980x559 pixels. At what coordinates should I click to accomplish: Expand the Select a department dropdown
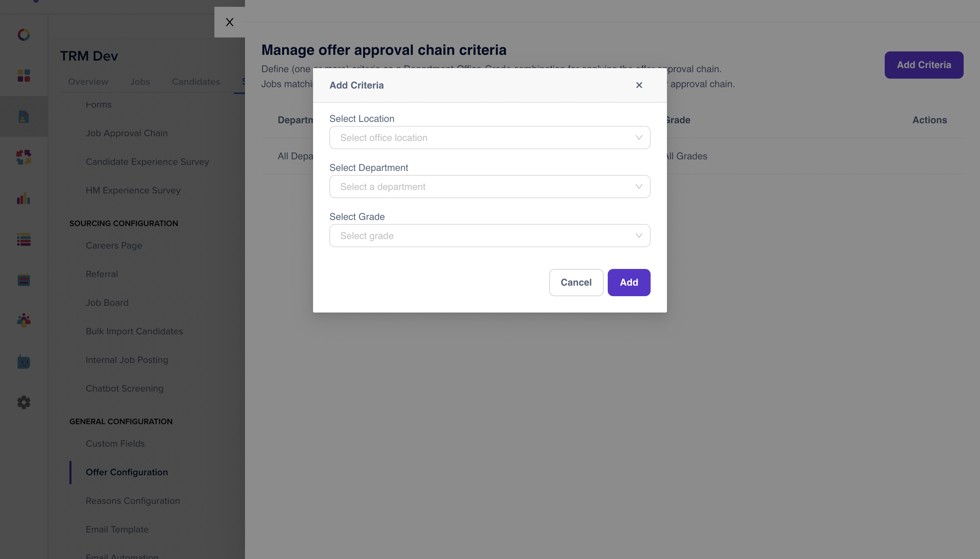click(x=490, y=187)
